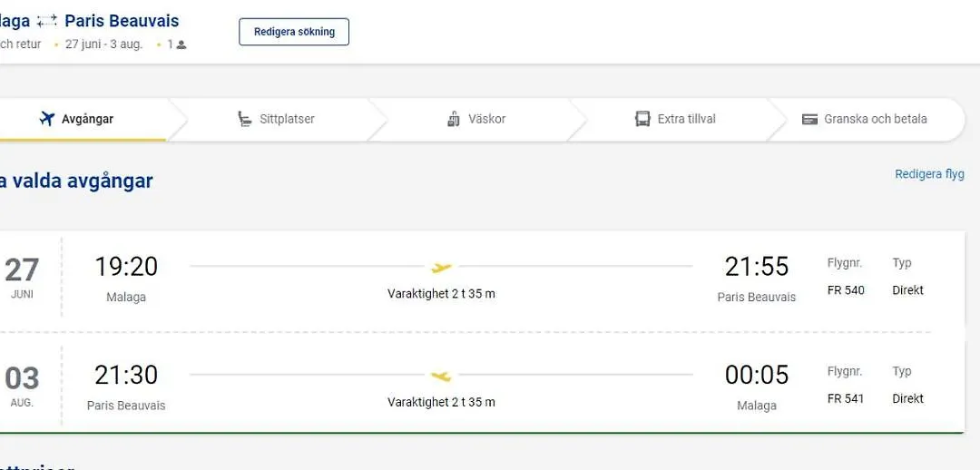Click the card icon beside Granska och betala

pos(810,119)
